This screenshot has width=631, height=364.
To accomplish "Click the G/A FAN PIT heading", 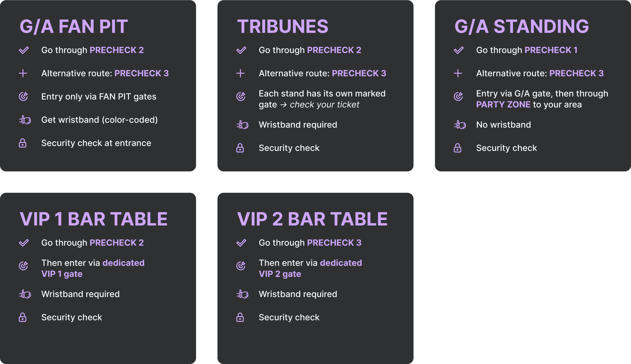I will [x=74, y=27].
